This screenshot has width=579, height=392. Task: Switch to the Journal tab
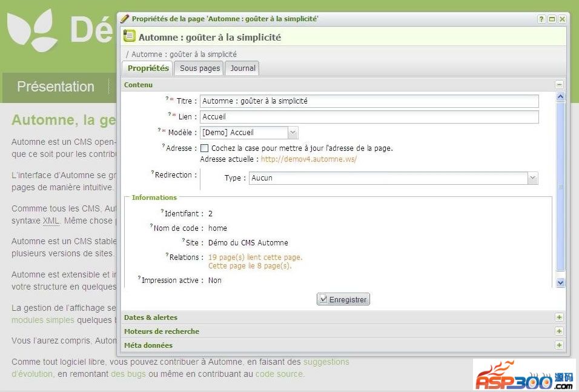point(243,68)
